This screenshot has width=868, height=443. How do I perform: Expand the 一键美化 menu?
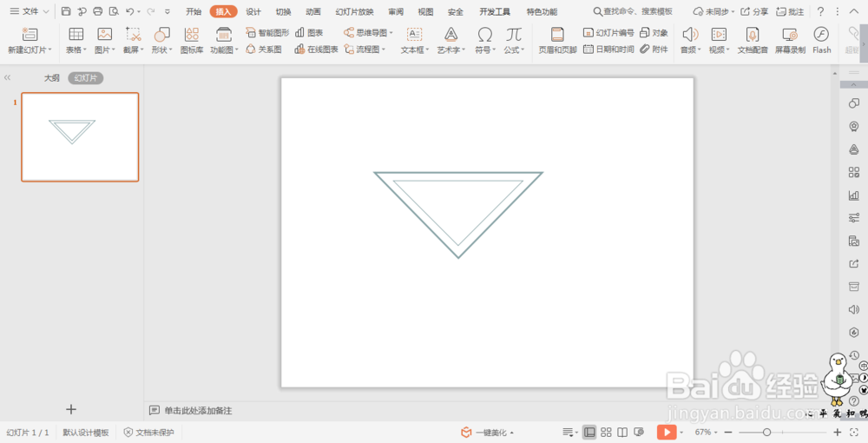pyautogui.click(x=488, y=432)
